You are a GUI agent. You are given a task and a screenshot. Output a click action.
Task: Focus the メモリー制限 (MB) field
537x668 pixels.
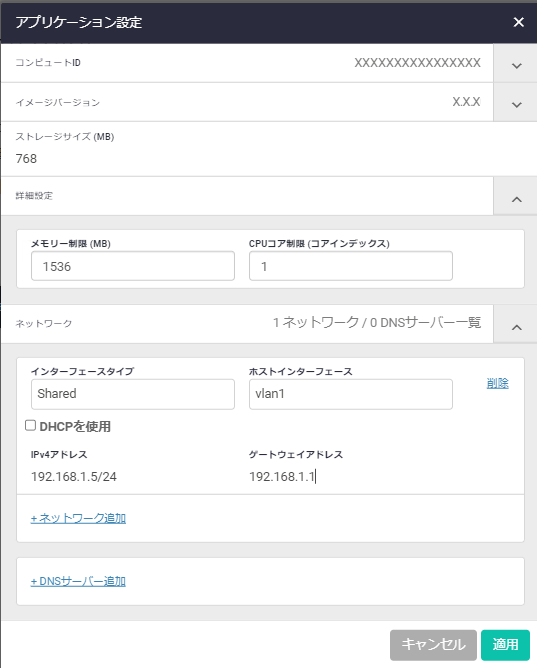(x=133, y=266)
